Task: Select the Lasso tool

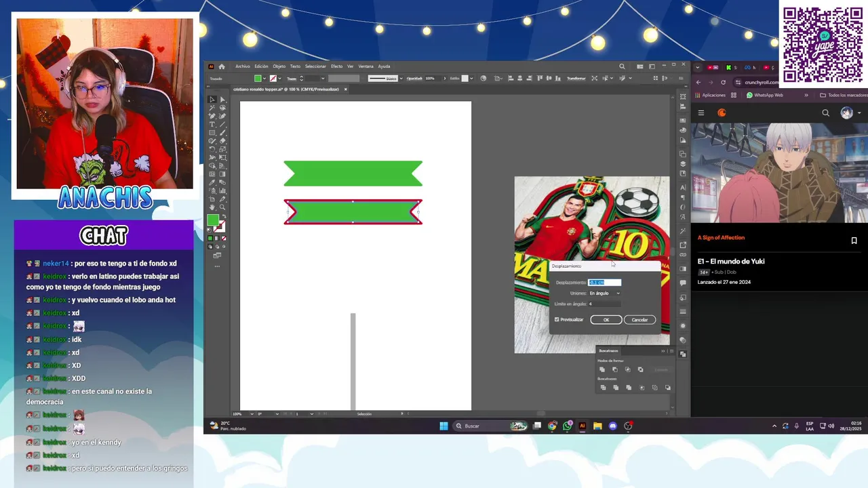Action: pos(222,108)
